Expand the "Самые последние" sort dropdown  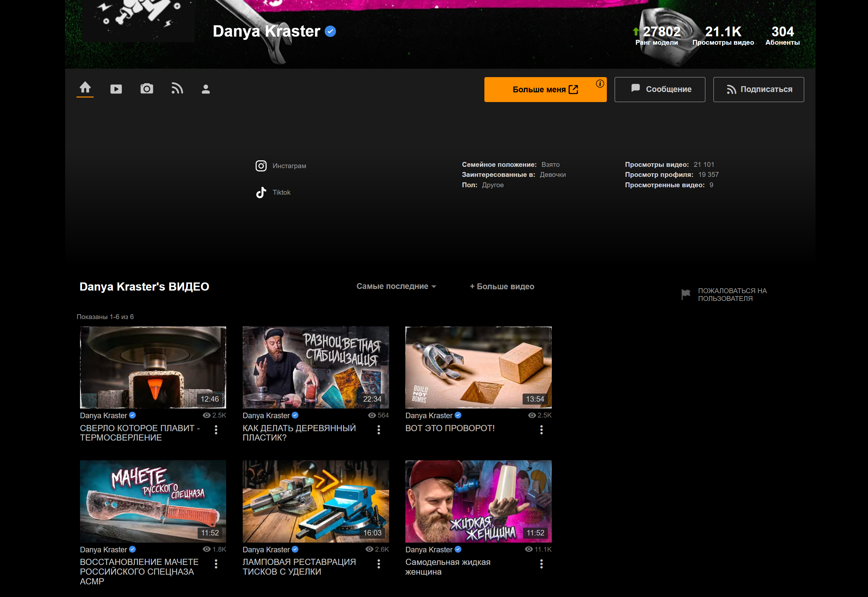pos(396,286)
